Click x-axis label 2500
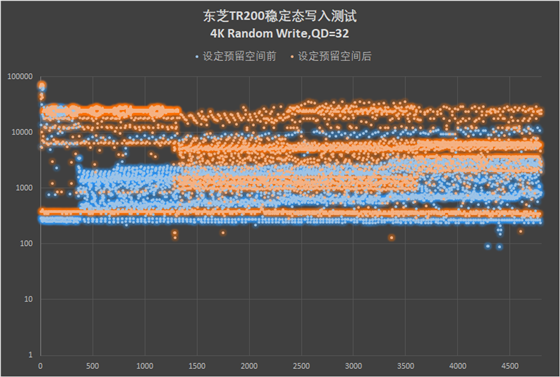This screenshot has height=377, width=560. pyautogui.click(x=301, y=366)
